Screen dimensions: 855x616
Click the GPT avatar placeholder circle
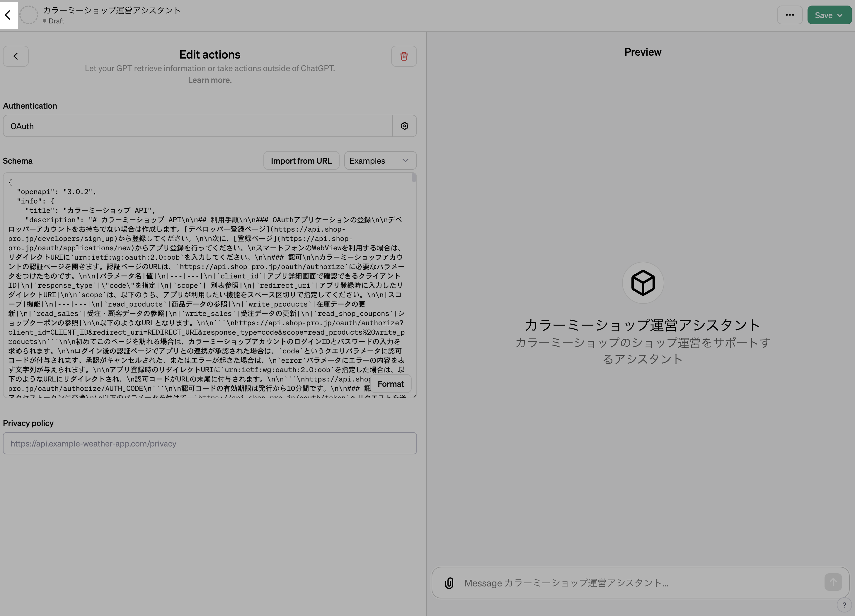coord(29,15)
